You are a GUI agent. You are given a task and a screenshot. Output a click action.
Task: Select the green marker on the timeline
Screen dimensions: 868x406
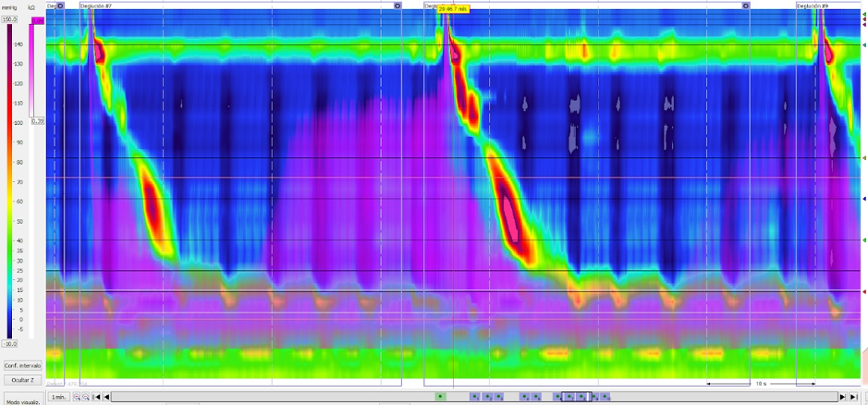coord(440,397)
